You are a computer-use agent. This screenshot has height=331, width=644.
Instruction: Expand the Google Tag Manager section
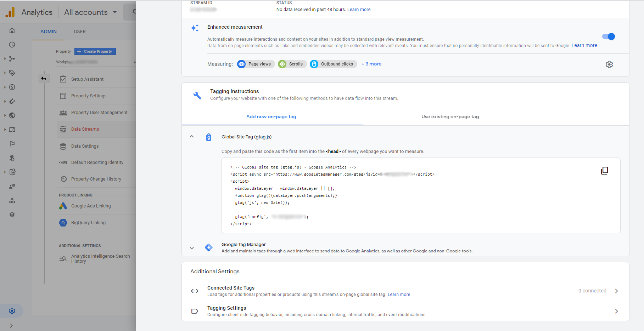pyautogui.click(x=192, y=248)
